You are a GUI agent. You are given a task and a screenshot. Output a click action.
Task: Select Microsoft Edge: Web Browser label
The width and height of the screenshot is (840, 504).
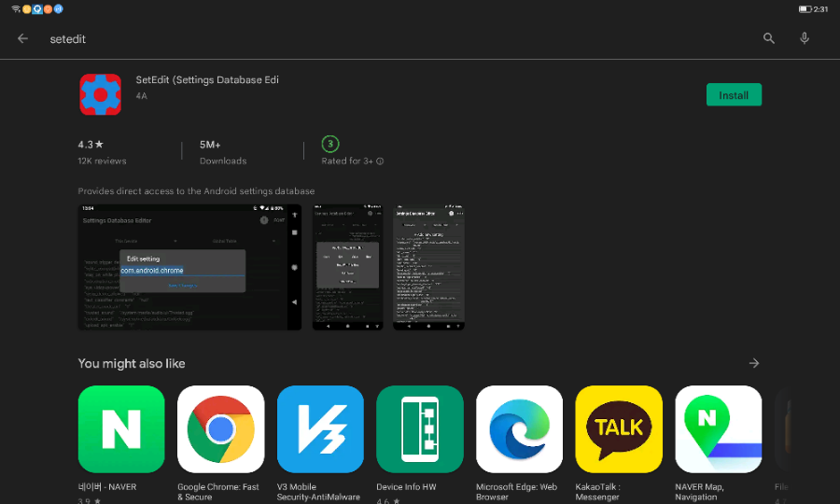(516, 492)
